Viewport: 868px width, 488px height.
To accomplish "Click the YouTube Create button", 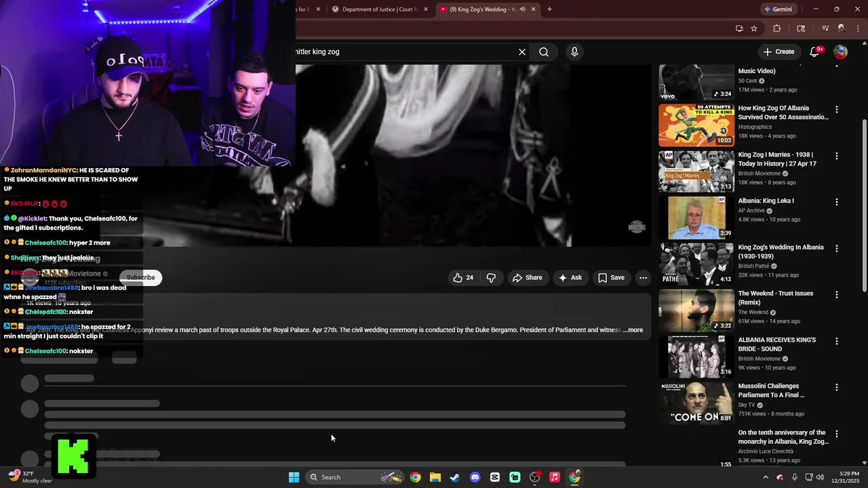I will (x=778, y=52).
